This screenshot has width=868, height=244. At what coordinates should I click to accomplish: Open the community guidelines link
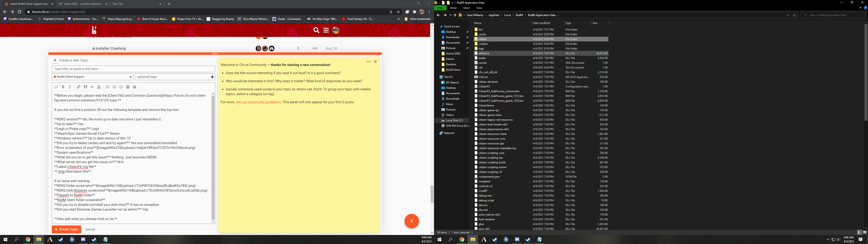coord(258,102)
